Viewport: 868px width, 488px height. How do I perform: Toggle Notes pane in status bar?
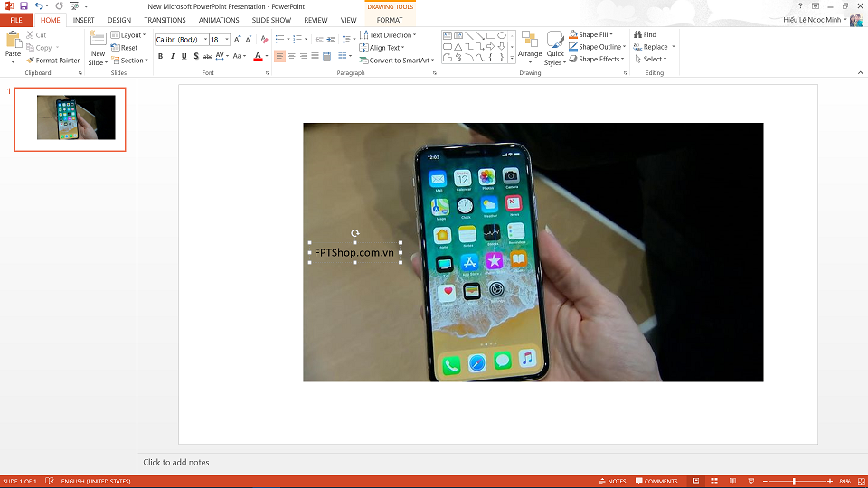[612, 482]
